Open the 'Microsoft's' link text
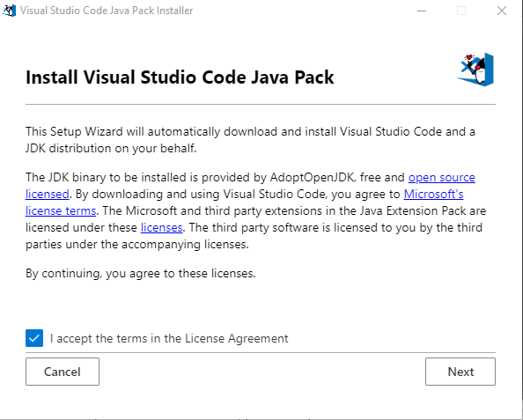Image resolution: width=523 pixels, height=420 pixels. pos(433,195)
